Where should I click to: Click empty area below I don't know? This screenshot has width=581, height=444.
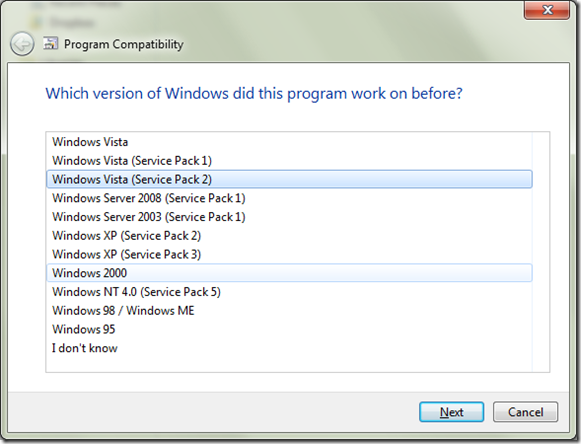click(289, 365)
